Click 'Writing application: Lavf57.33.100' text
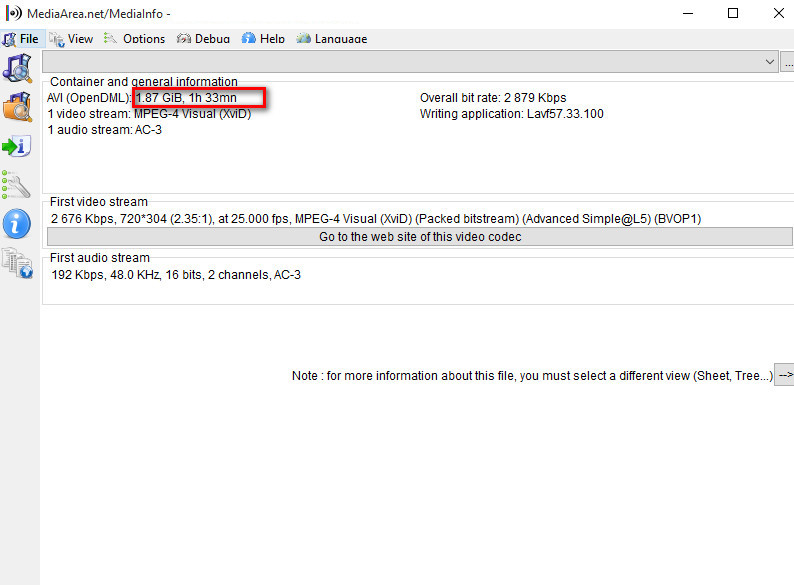 [x=511, y=114]
